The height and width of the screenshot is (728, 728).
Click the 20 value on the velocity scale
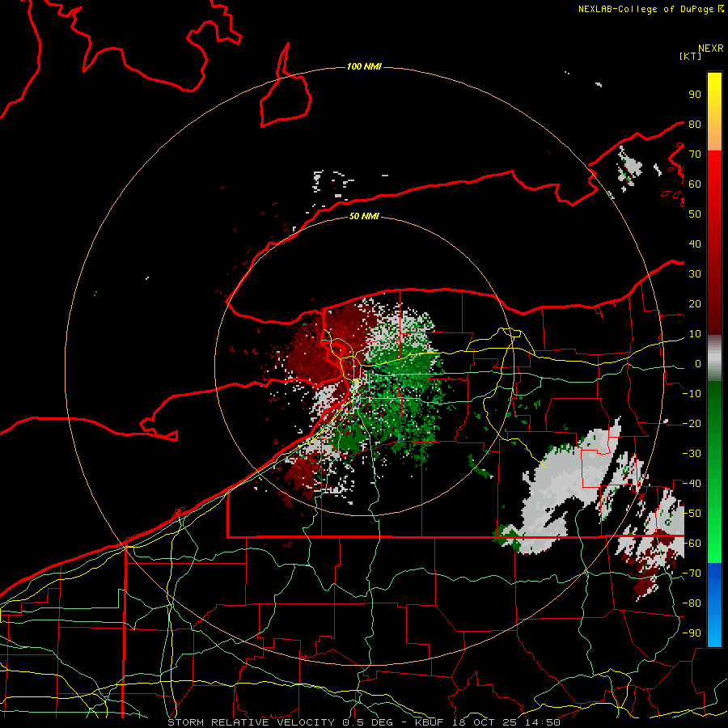click(x=695, y=304)
